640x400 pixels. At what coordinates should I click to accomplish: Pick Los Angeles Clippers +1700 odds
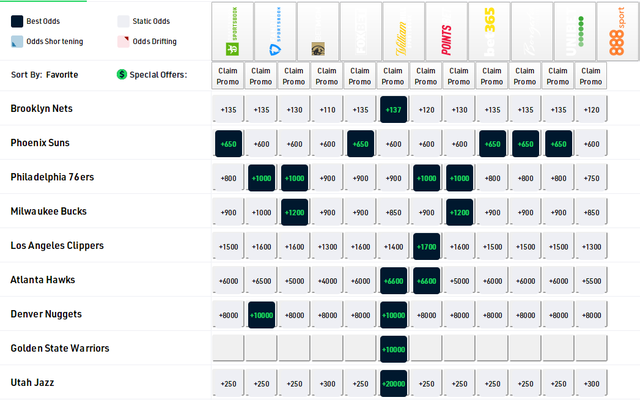click(426, 247)
